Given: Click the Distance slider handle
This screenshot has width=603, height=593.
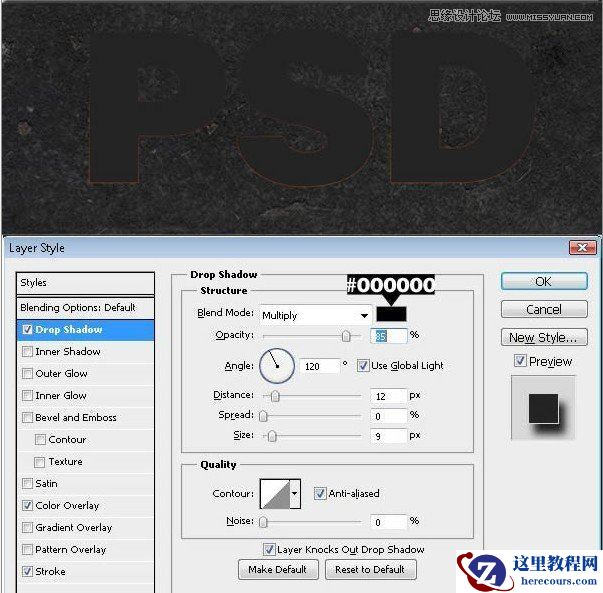Looking at the screenshot, I should (x=275, y=396).
